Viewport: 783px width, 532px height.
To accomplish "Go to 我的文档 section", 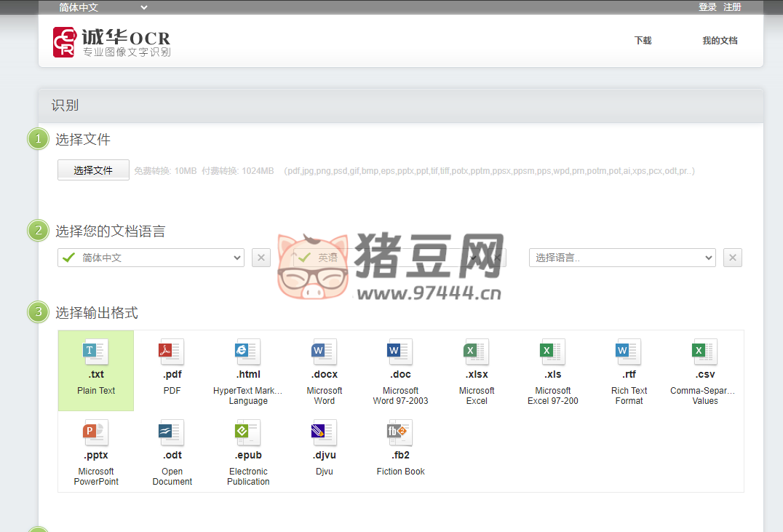I will 720,41.
